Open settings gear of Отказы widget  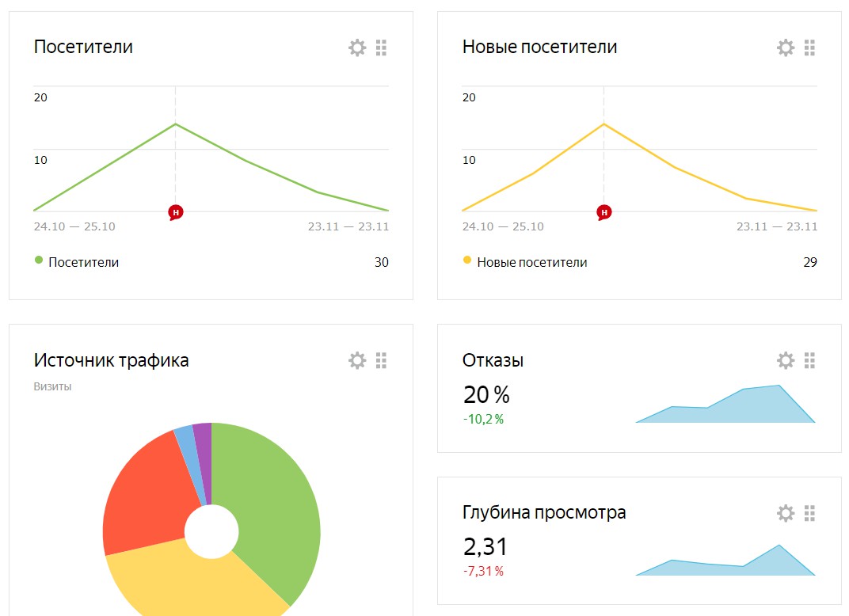[x=786, y=360]
